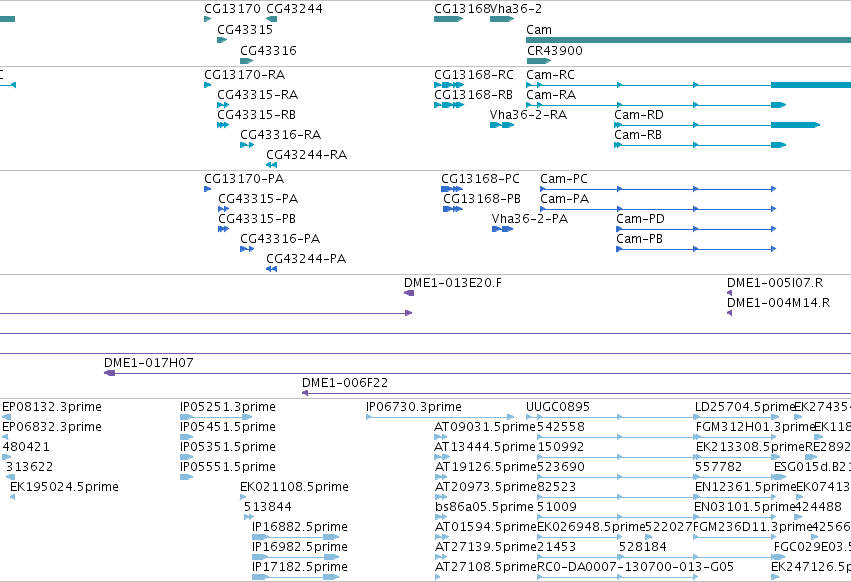
Task: Click EST AT27139.5prime
Action: pyautogui.click(x=485, y=547)
